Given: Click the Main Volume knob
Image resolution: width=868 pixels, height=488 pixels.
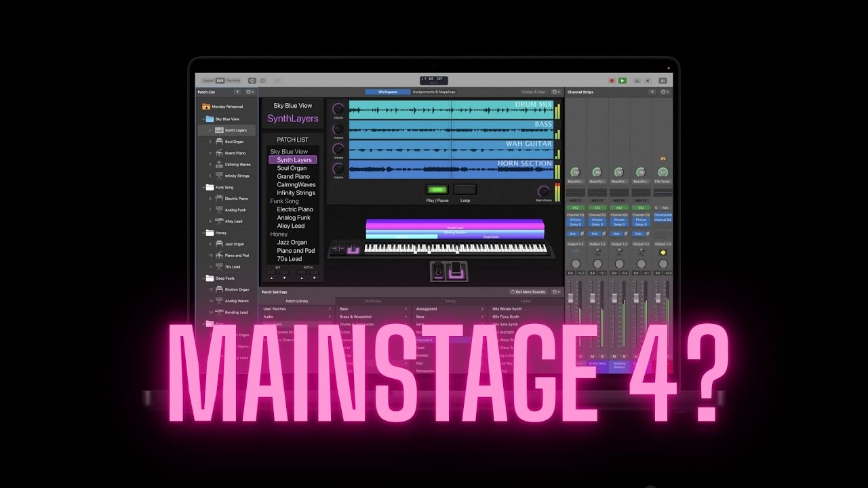Looking at the screenshot, I should pos(543,191).
